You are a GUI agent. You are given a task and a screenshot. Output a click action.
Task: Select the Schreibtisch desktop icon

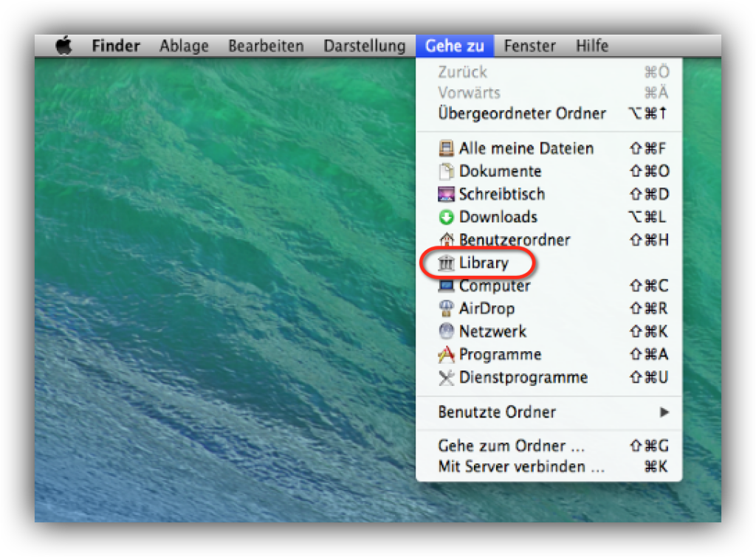446,194
